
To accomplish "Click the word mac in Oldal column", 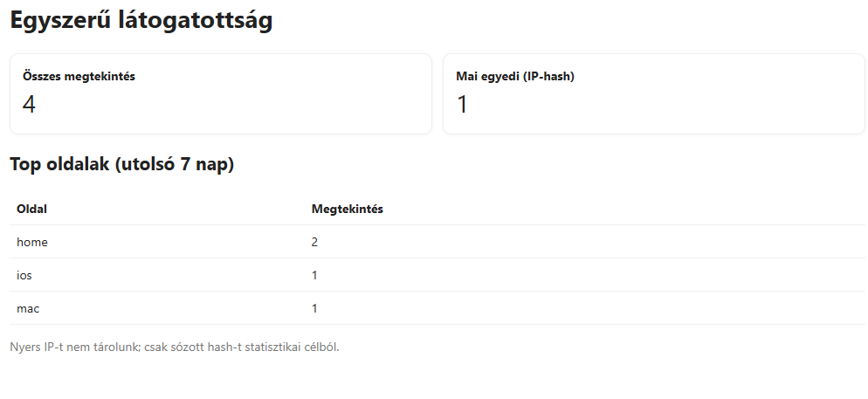I will [x=28, y=308].
